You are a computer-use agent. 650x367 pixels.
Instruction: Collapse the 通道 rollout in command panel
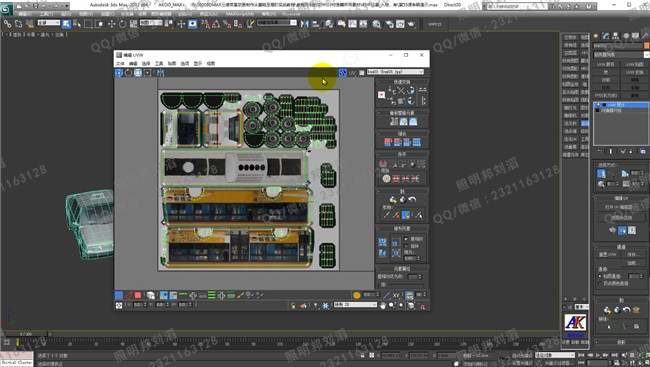point(621,247)
